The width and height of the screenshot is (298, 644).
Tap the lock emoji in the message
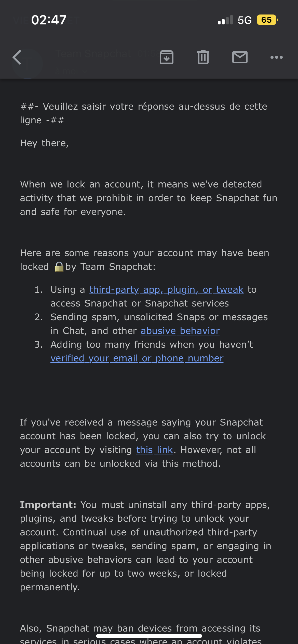tap(59, 267)
